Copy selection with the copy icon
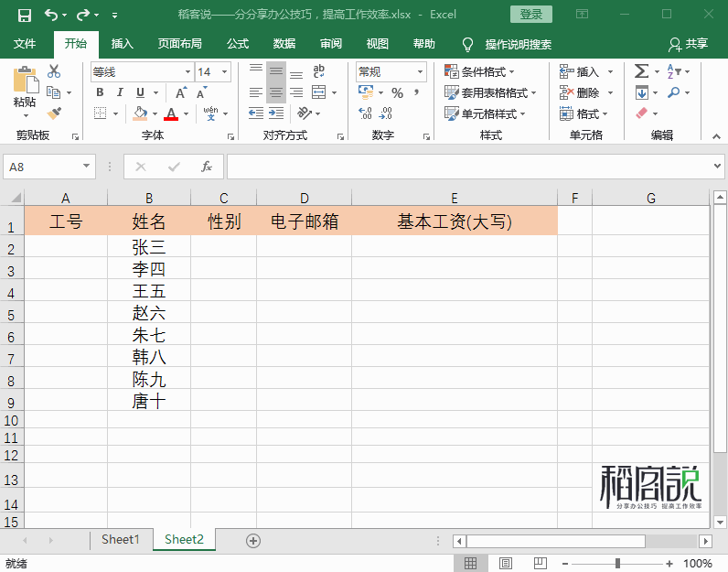Screen dimensions: 728x572 (x=54, y=92)
